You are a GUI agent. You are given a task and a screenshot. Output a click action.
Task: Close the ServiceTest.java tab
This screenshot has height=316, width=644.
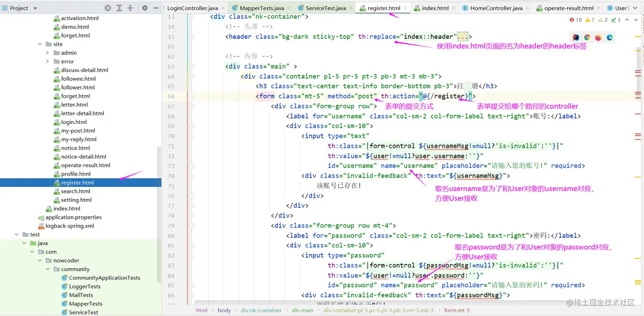(x=351, y=8)
